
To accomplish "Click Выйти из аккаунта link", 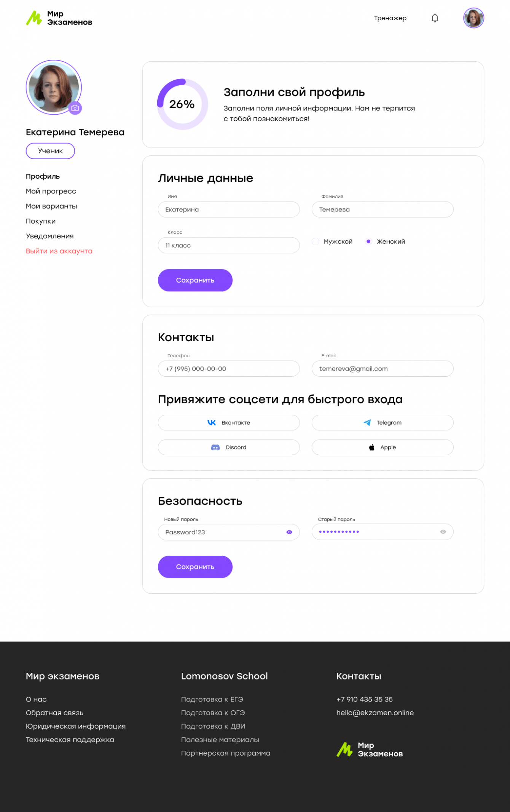I will click(x=59, y=251).
